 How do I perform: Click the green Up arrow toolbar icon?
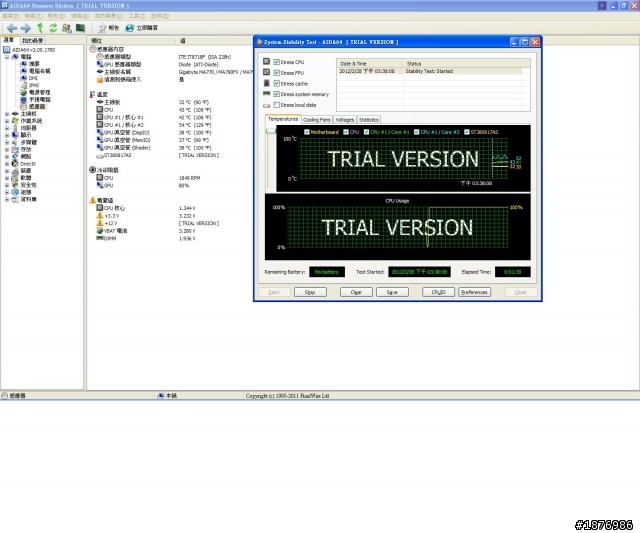point(40,28)
